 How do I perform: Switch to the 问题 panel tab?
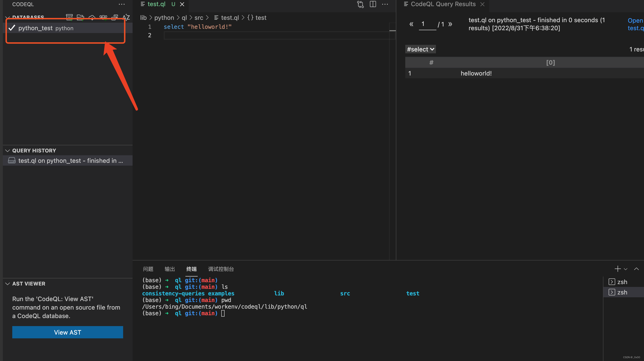[148, 269]
